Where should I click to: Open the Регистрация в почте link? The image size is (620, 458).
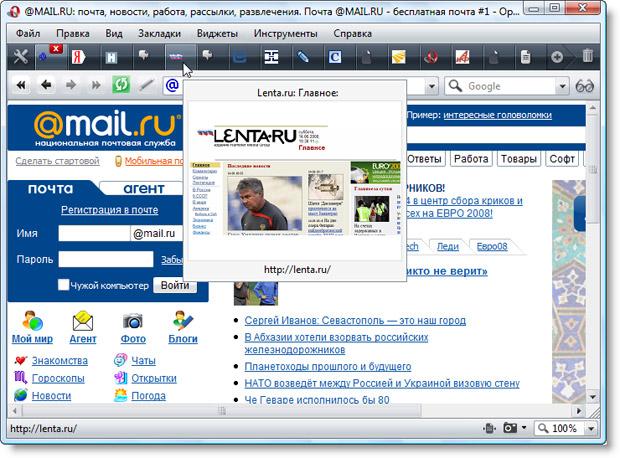click(x=110, y=210)
